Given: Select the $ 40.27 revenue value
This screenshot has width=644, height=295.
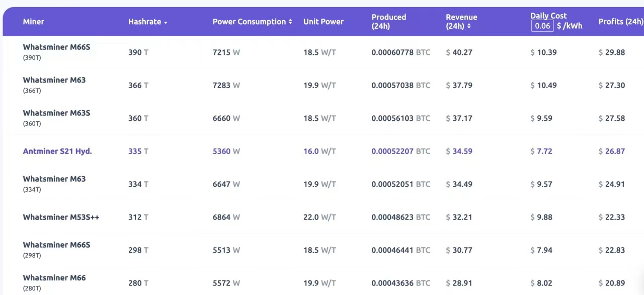Looking at the screenshot, I should [x=459, y=52].
